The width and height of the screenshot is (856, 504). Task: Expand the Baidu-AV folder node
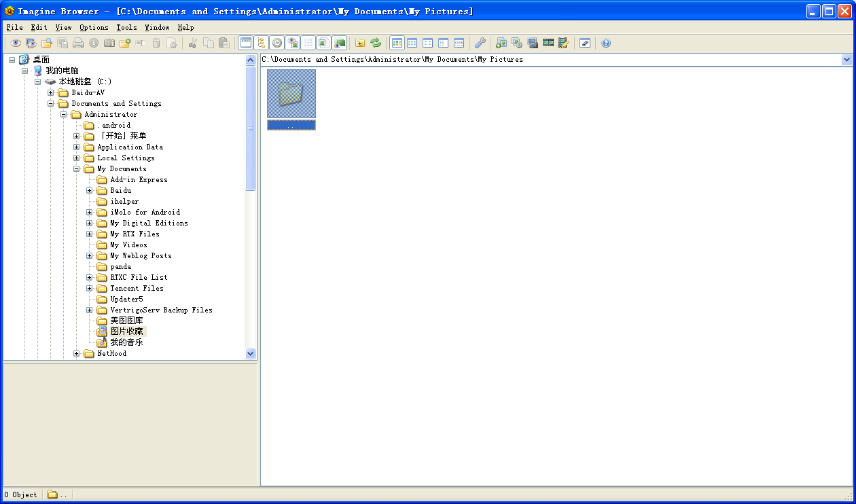click(51, 93)
